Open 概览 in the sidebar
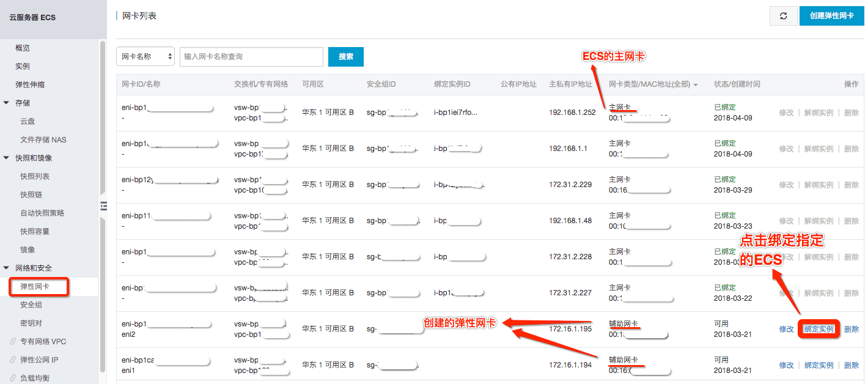 tap(23, 48)
